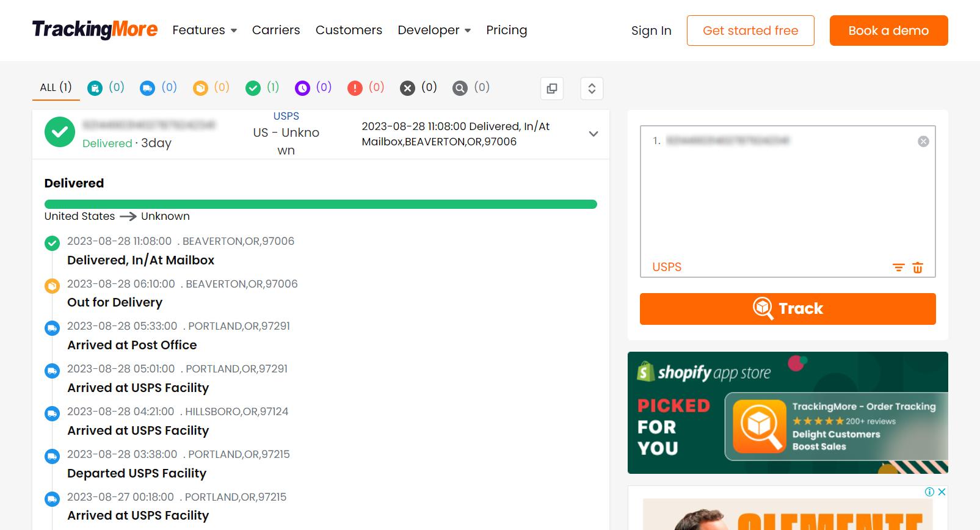Click 'Arrived at Post Office' status text
The image size is (980, 530).
pyautogui.click(x=132, y=345)
